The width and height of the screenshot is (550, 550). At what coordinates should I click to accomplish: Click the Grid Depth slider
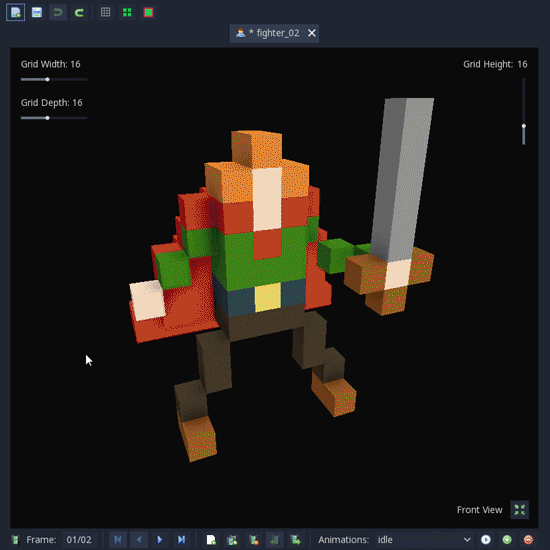[54, 118]
